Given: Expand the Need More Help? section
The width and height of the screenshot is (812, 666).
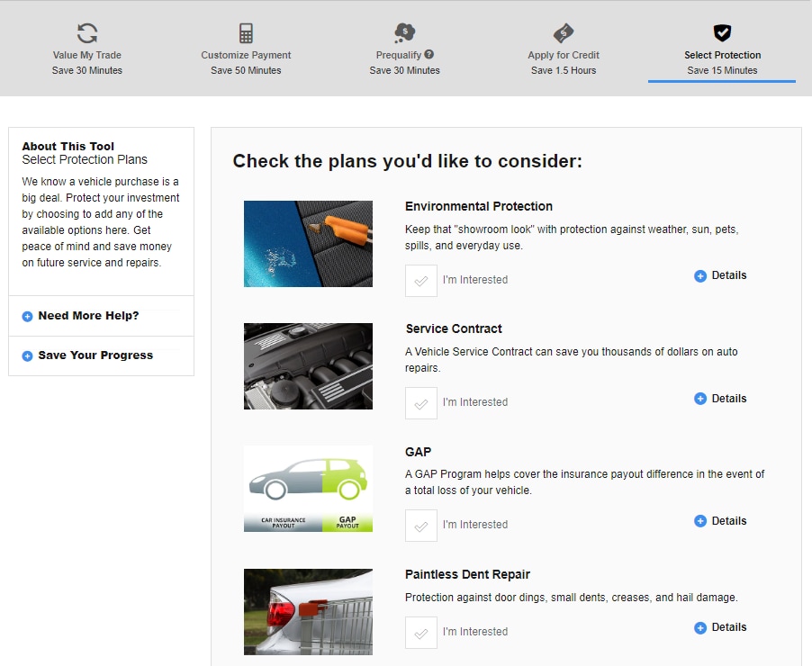Looking at the screenshot, I should click(101, 316).
